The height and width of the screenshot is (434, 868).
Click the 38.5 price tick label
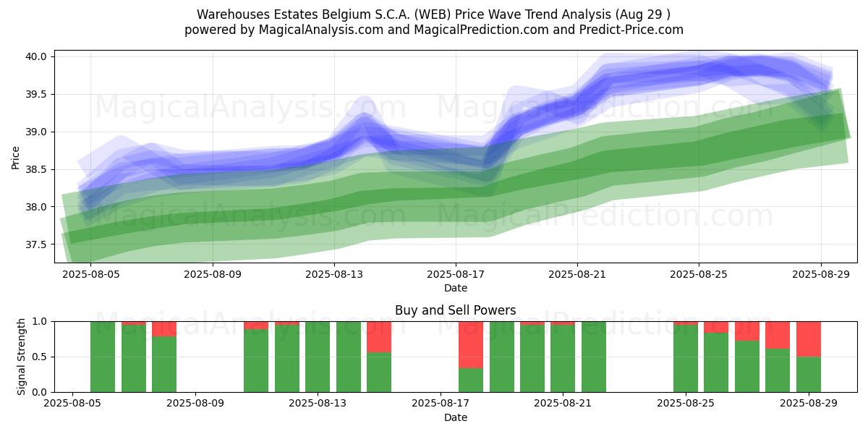coord(37,169)
